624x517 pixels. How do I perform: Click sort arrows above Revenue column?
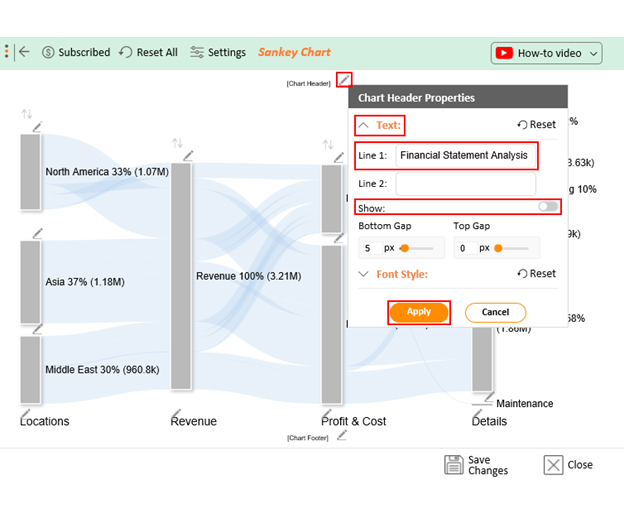tap(177, 143)
